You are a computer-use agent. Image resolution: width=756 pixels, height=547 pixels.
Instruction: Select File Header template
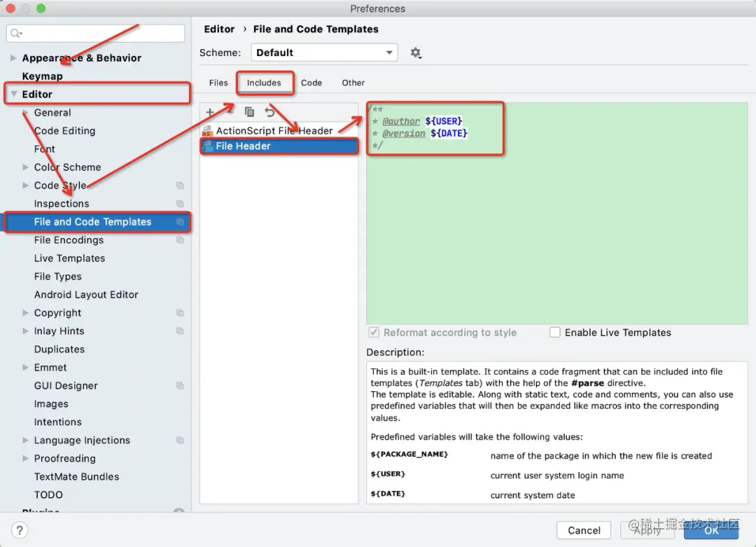279,146
